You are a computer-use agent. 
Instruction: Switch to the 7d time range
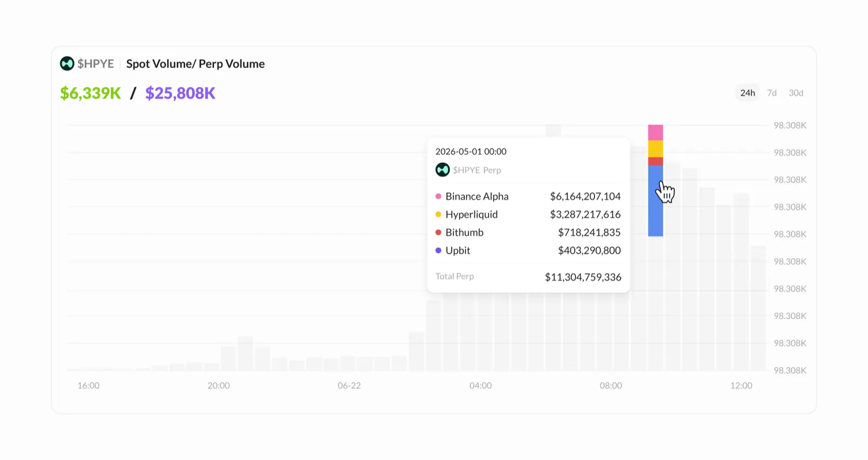771,93
